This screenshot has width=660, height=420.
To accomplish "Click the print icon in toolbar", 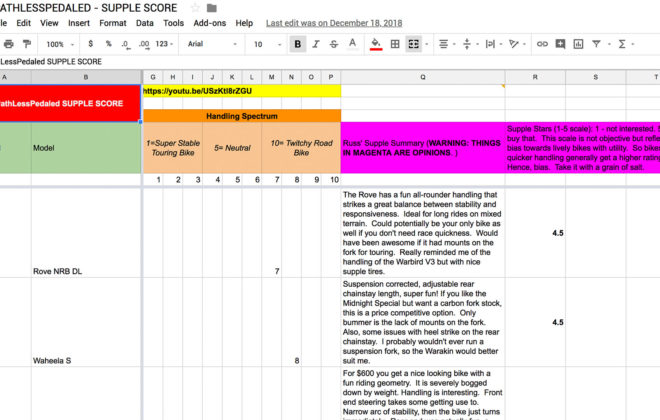I will (x=9, y=44).
